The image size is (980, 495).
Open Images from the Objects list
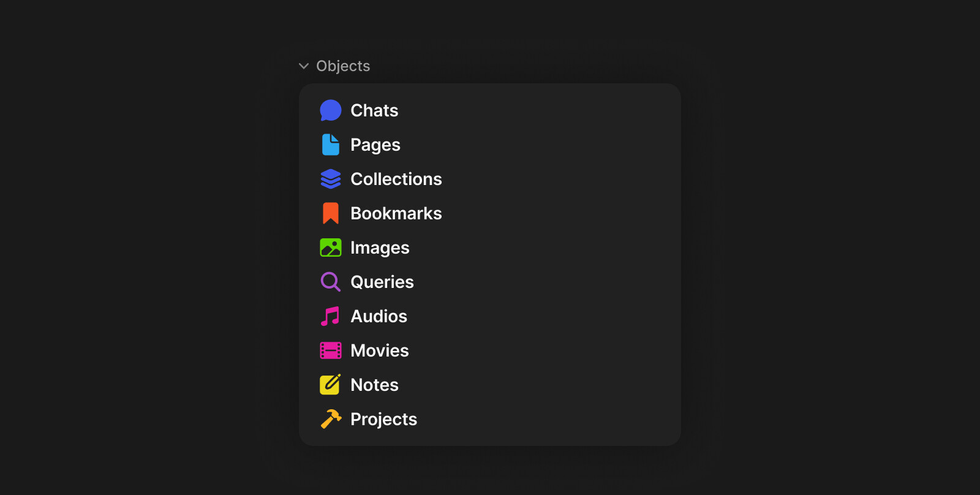coord(380,247)
